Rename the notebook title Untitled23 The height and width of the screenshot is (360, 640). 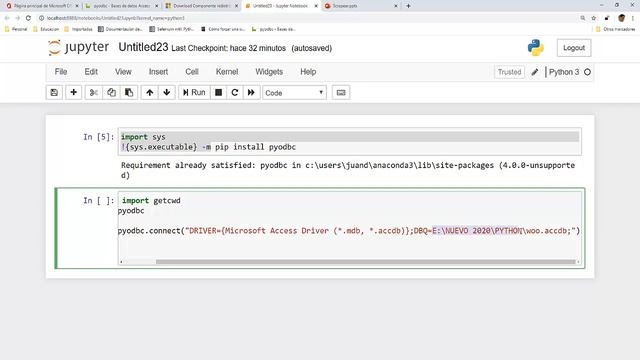point(143,47)
